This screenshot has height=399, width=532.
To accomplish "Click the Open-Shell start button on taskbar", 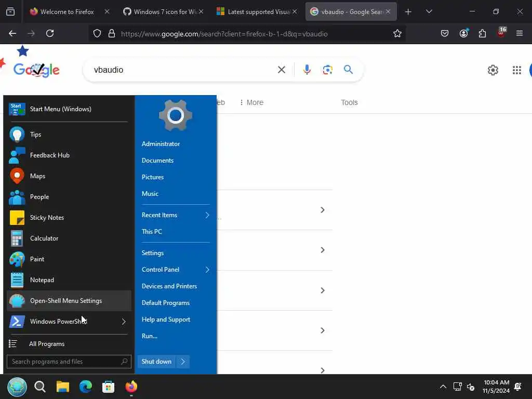I will click(x=17, y=387).
